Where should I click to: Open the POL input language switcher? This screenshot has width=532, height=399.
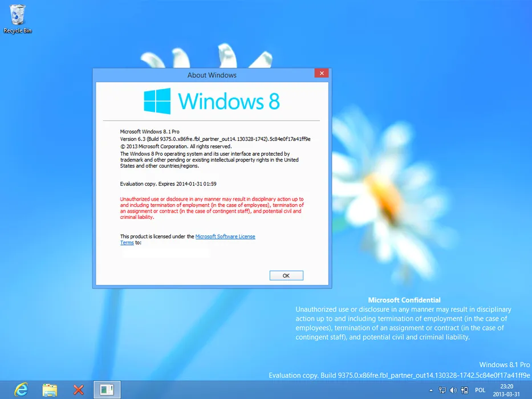coord(480,390)
